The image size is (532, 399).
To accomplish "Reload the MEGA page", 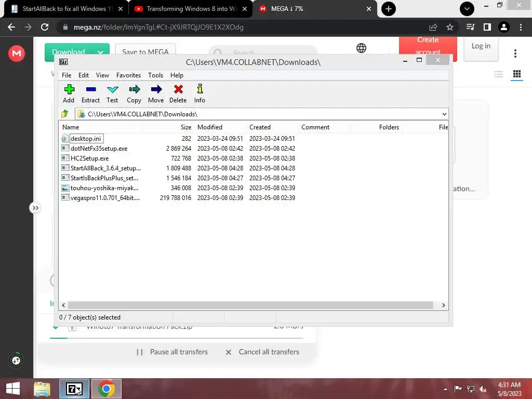I will (x=45, y=27).
